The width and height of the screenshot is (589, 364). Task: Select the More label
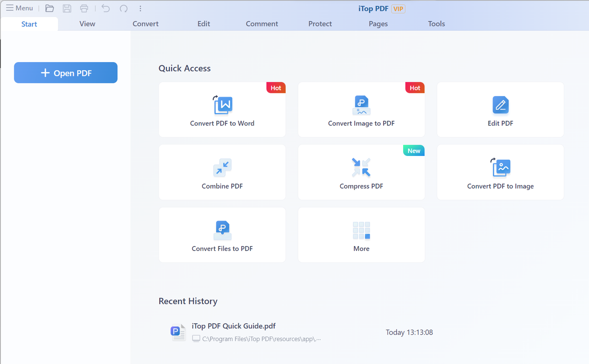tap(361, 248)
